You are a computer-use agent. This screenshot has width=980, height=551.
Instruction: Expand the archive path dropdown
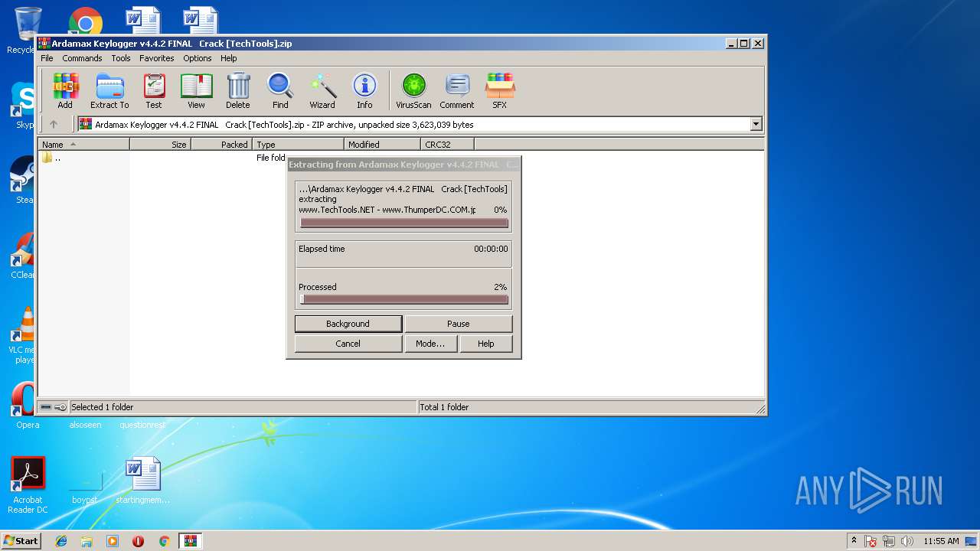(x=756, y=124)
